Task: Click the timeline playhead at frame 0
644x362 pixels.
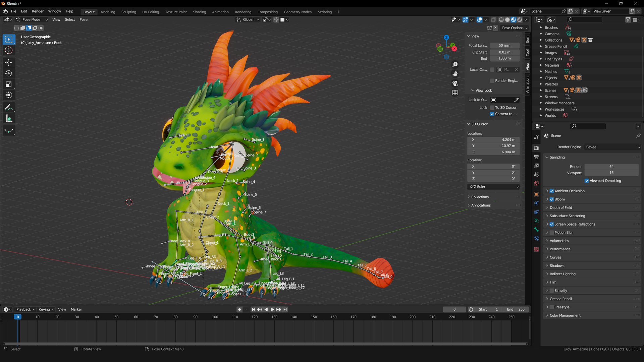Action: point(18,317)
